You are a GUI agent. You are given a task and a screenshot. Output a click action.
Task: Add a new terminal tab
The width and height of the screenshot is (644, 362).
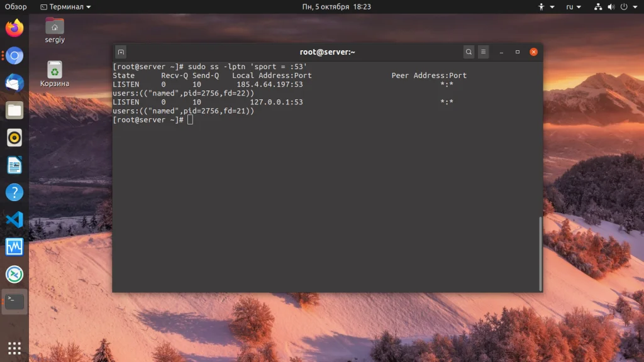(121, 52)
